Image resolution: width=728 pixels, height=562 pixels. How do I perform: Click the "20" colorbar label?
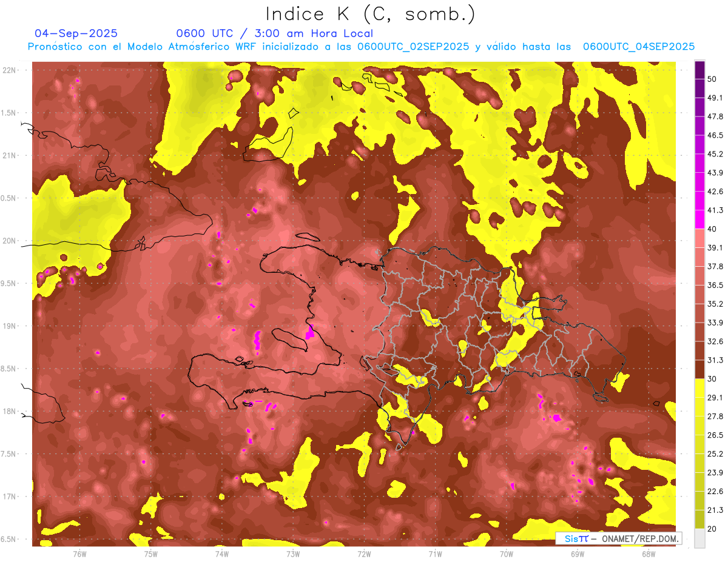[x=712, y=529]
